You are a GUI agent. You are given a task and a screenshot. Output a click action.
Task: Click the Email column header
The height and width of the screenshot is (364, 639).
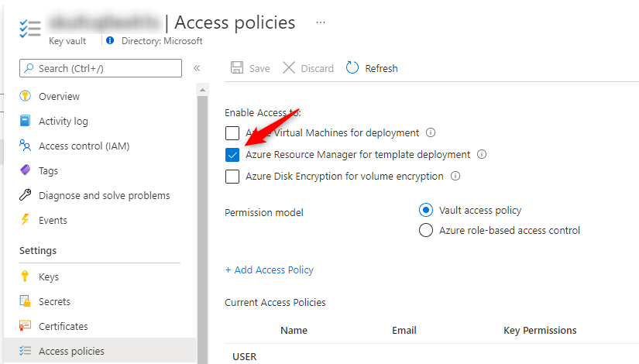pyautogui.click(x=404, y=330)
